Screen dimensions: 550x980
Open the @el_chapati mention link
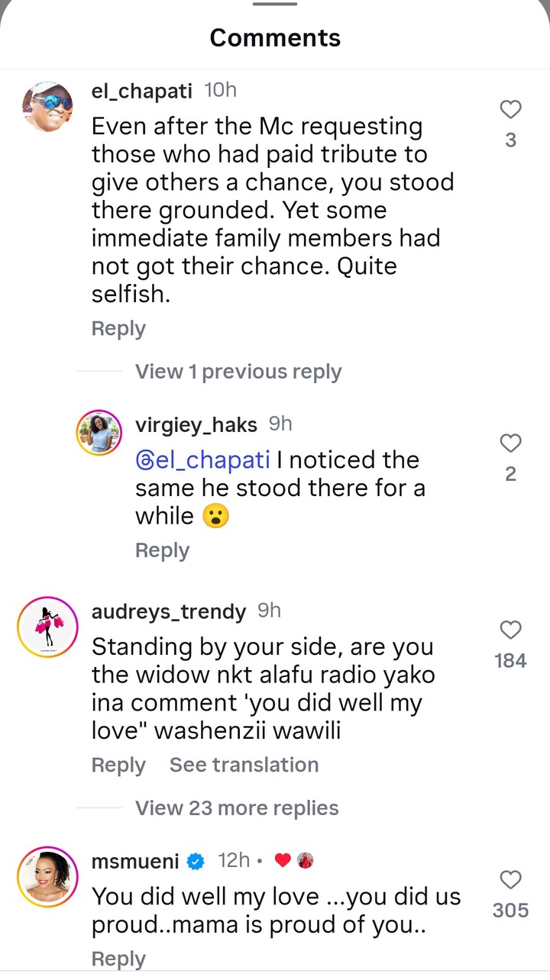[202, 460]
